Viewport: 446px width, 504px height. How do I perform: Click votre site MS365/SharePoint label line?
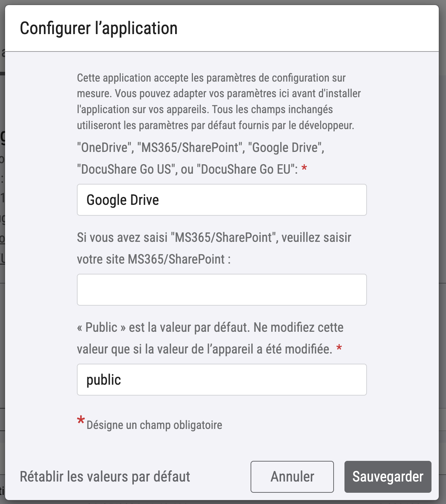(x=154, y=259)
